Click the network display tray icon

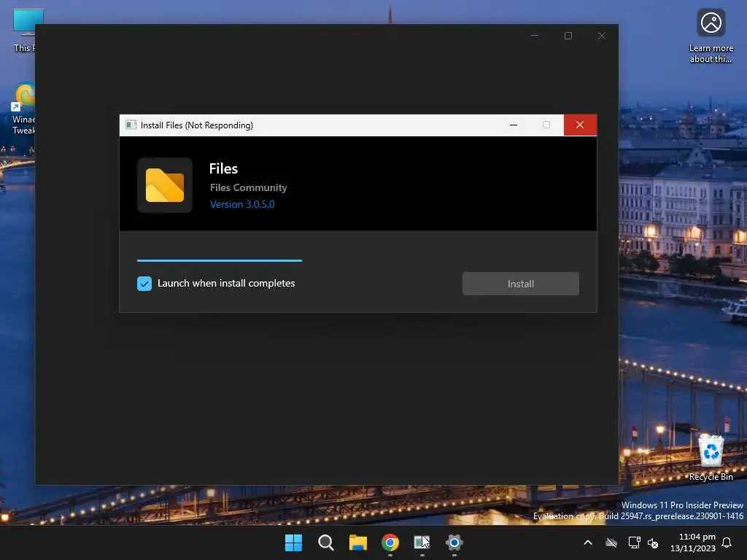coord(634,542)
